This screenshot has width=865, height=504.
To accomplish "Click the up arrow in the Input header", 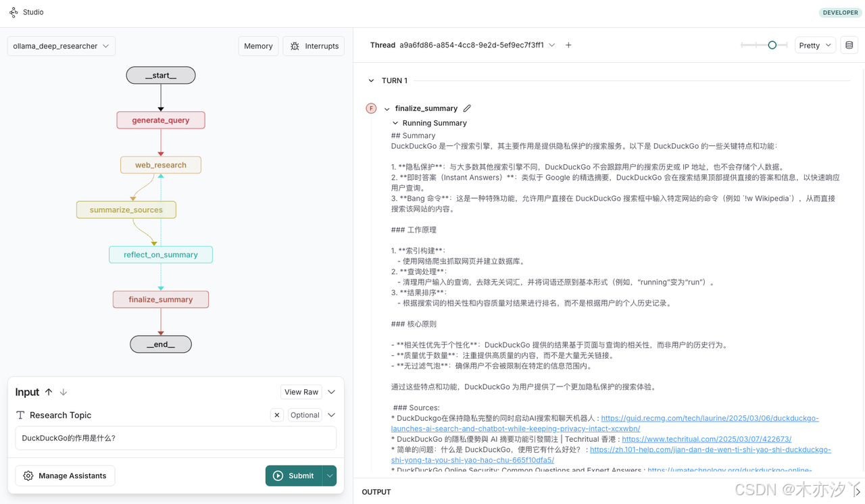I will pyautogui.click(x=49, y=392).
